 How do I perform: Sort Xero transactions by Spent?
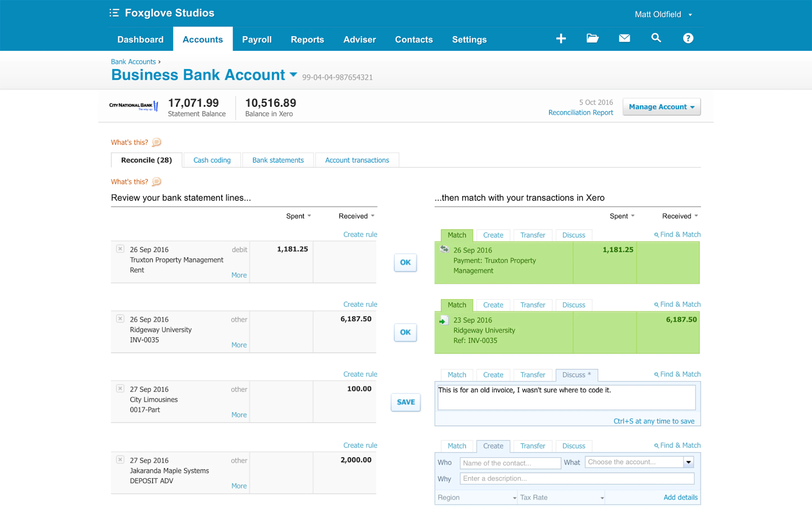(x=622, y=216)
